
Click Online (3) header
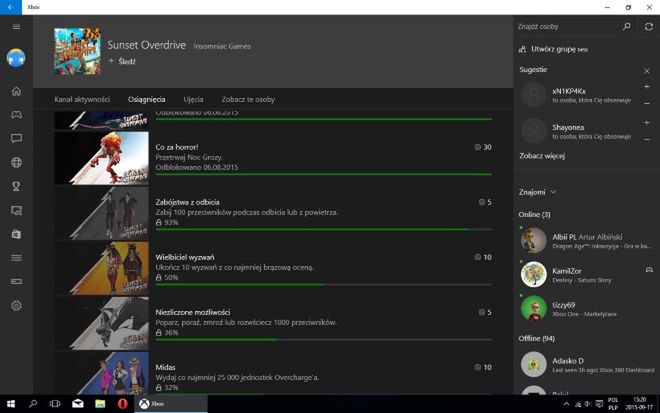pos(535,215)
